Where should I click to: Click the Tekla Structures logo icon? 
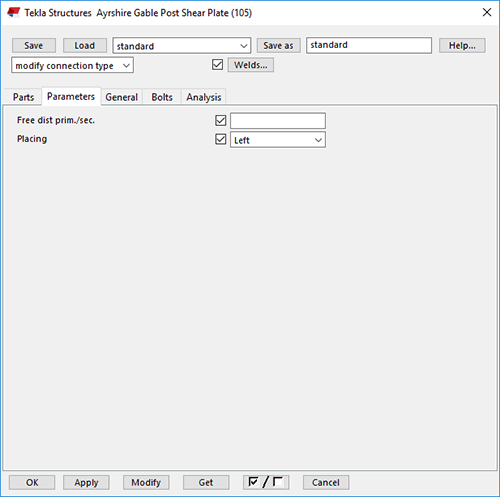pos(13,13)
